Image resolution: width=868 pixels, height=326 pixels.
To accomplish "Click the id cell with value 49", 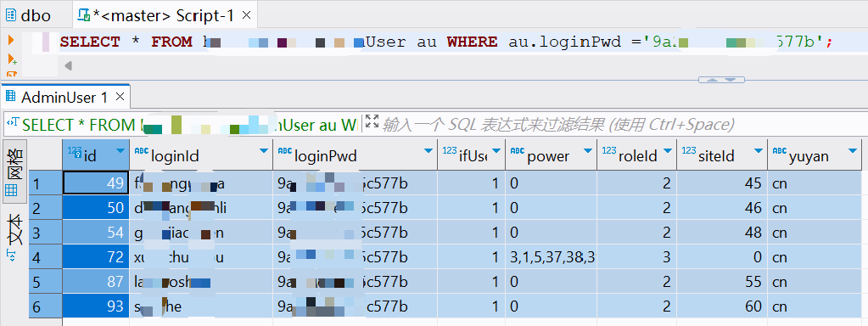I will coord(96,183).
